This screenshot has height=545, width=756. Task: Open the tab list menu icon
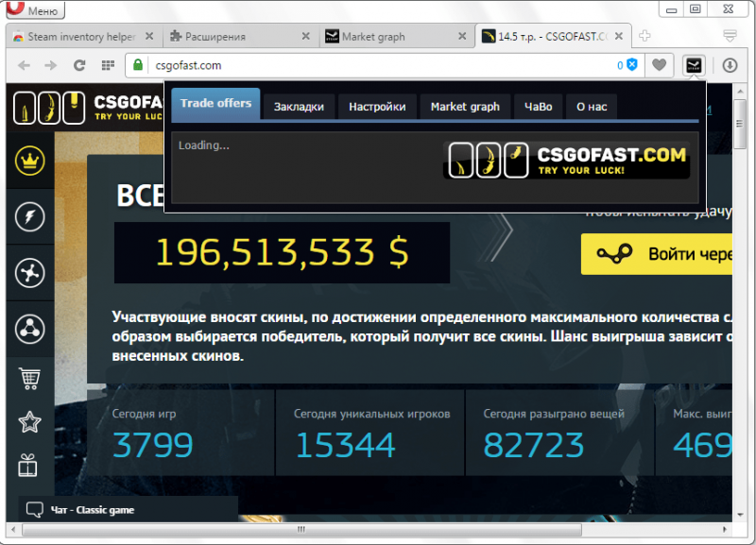tap(730, 35)
